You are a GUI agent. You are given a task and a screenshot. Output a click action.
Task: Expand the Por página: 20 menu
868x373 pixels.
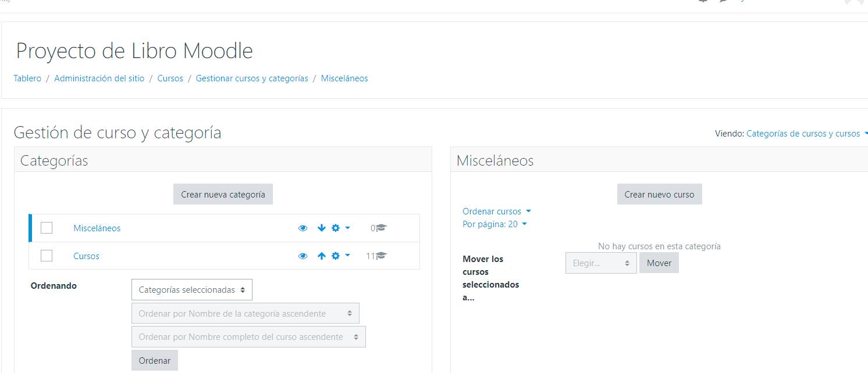(x=495, y=224)
